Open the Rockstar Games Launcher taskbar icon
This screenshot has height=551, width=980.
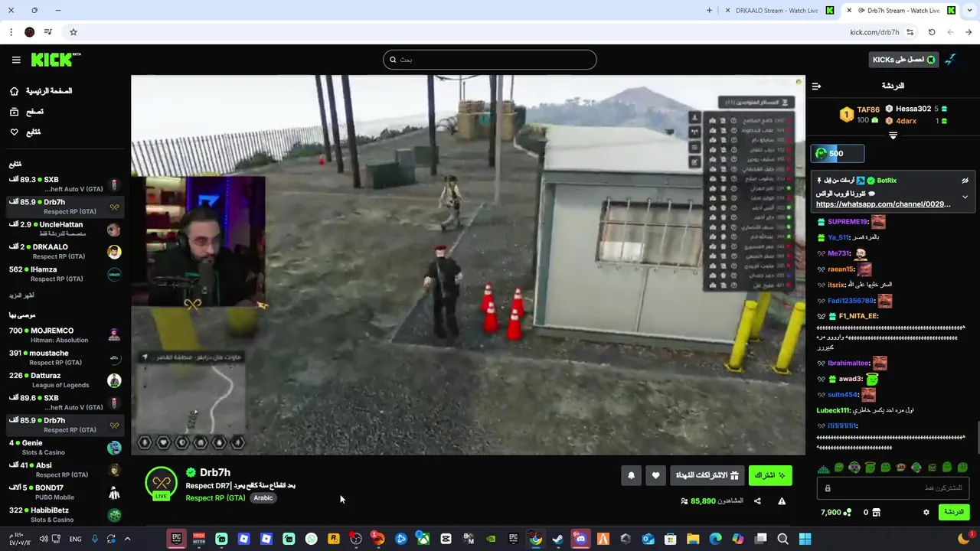[333, 539]
